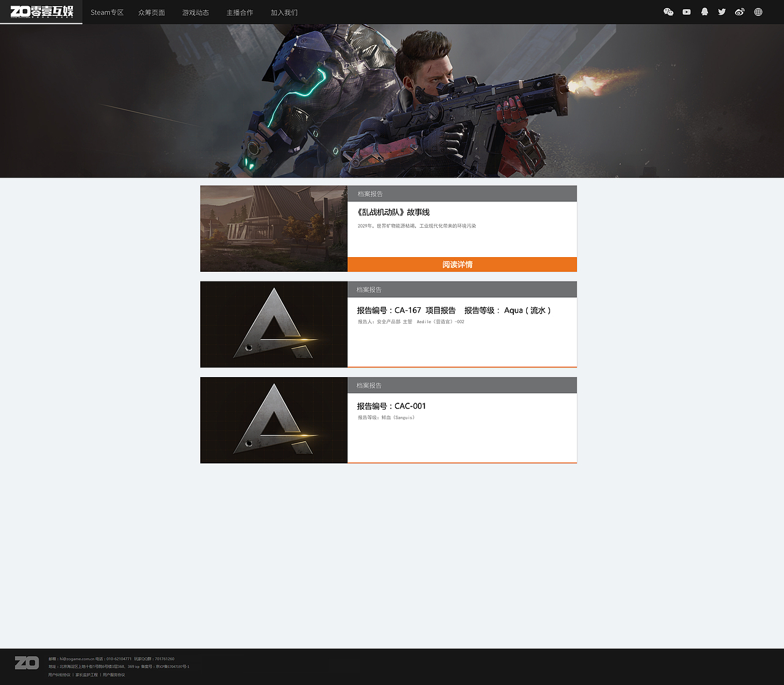Click the hi@zogame.com.cn email link
The width and height of the screenshot is (784, 685).
[x=77, y=659]
